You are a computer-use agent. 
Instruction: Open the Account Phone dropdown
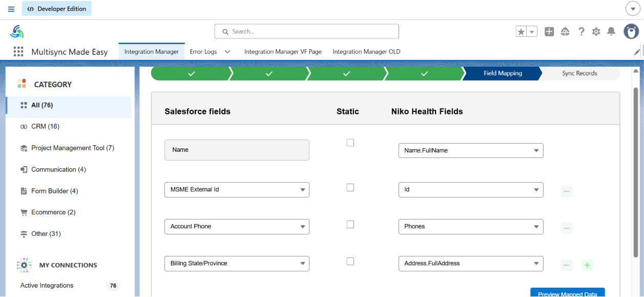coord(237,226)
